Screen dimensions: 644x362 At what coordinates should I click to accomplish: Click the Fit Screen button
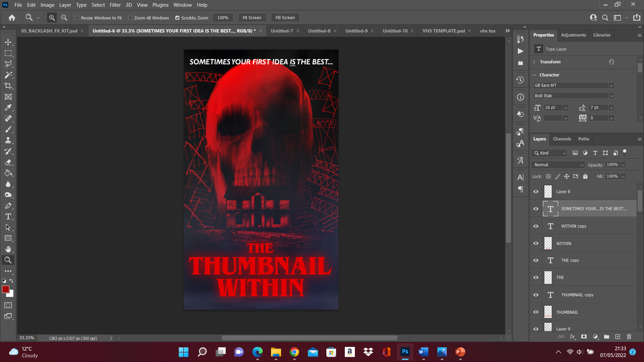click(252, 18)
